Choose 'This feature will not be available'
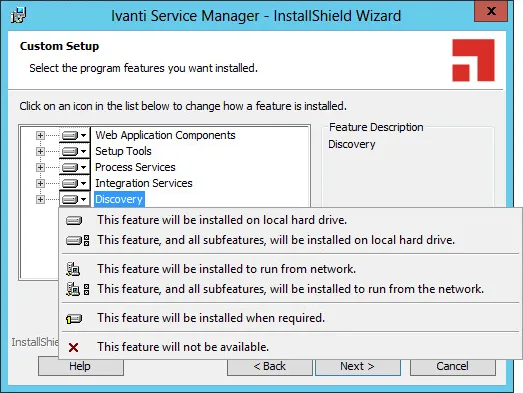The height and width of the screenshot is (393, 523). click(290, 347)
